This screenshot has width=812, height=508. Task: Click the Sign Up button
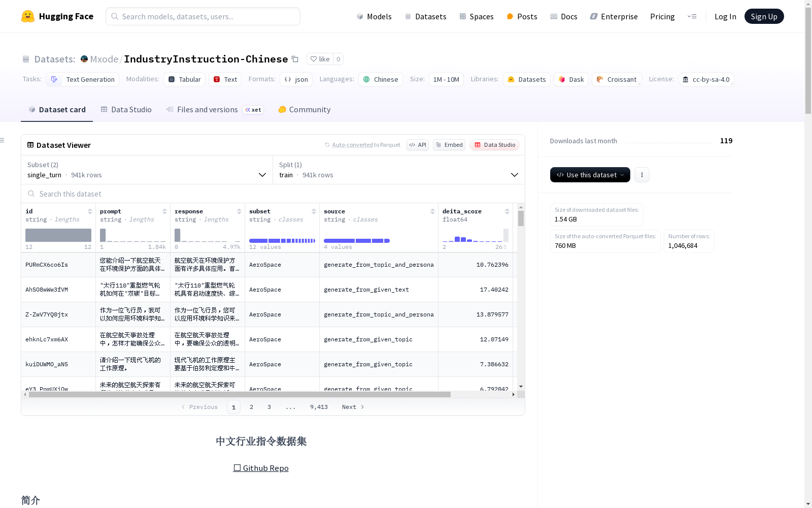pyautogui.click(x=764, y=16)
